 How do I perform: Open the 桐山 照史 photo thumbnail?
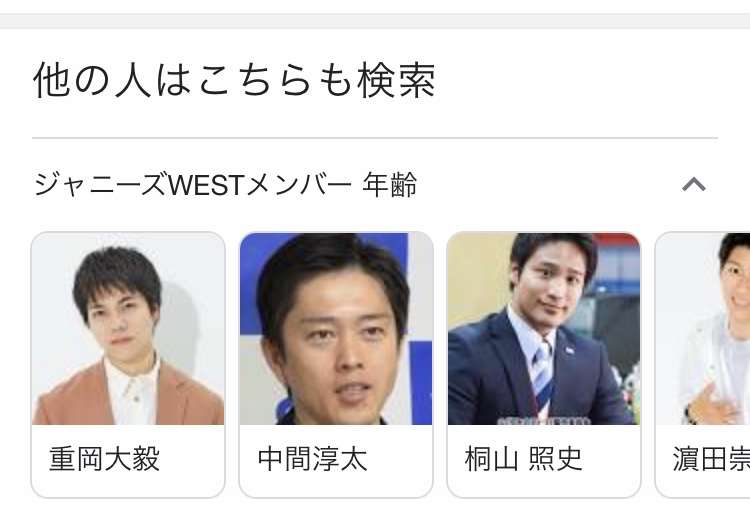[x=544, y=329]
